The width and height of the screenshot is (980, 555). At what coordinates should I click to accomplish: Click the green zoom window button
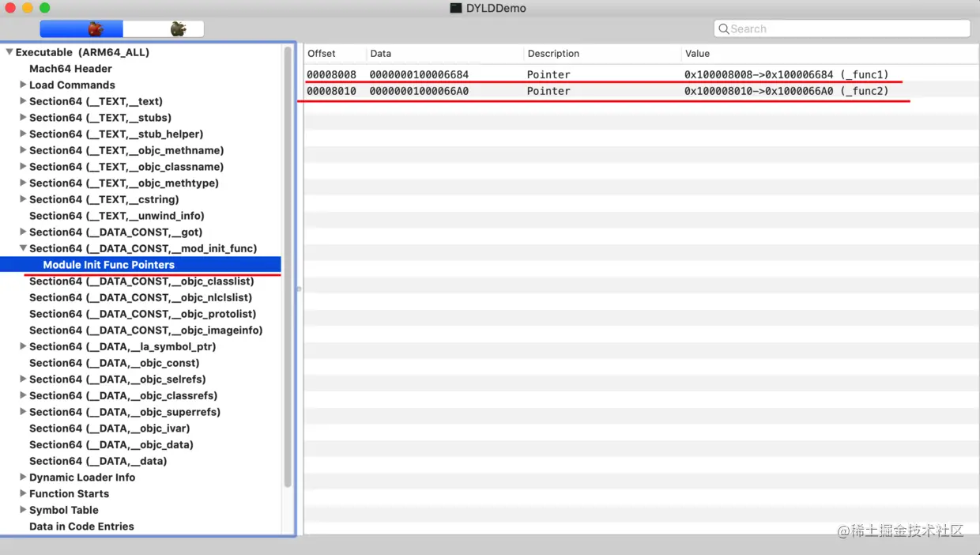44,8
